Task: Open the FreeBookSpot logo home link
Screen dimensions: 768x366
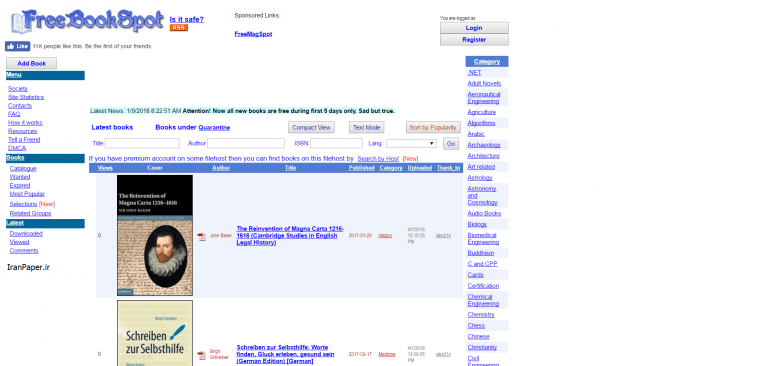Action: [87, 22]
